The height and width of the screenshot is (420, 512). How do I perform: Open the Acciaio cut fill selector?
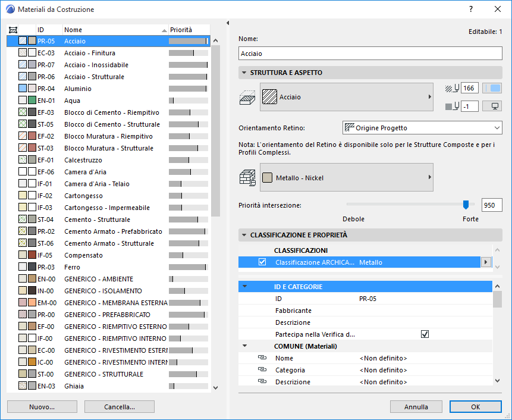pyautogui.click(x=347, y=97)
